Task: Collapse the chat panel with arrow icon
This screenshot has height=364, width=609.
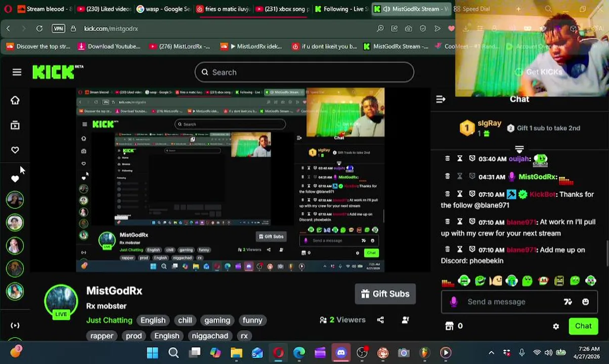Action: coord(441,99)
